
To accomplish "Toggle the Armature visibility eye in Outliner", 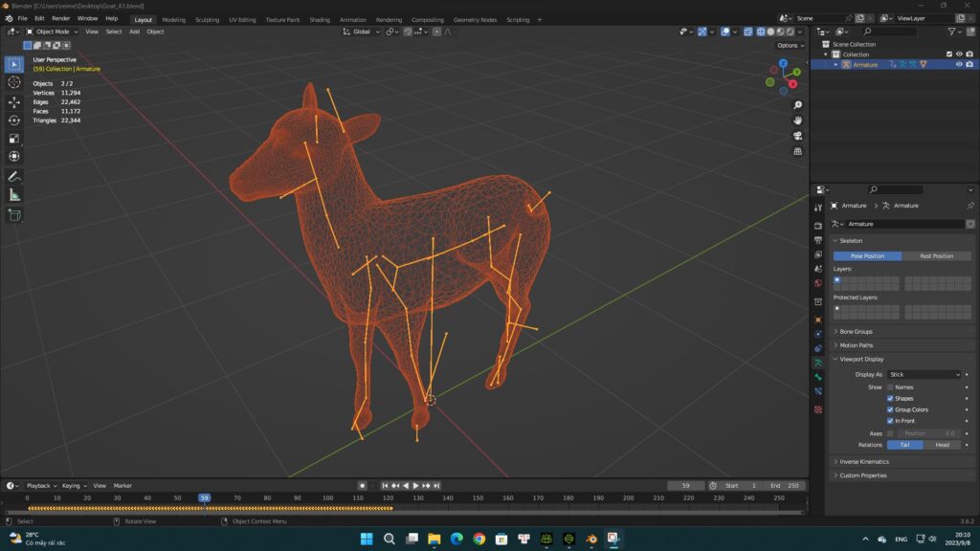I will click(x=959, y=64).
